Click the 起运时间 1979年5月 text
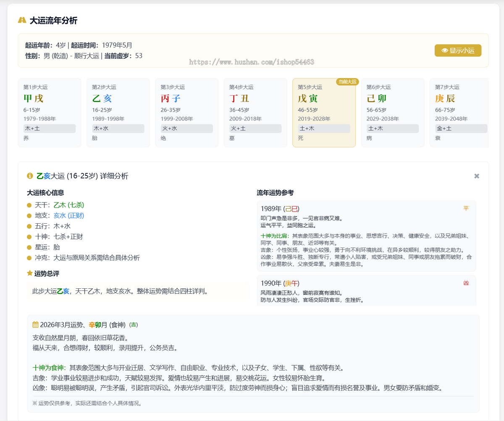This screenshot has height=421, width=504. 102,45
